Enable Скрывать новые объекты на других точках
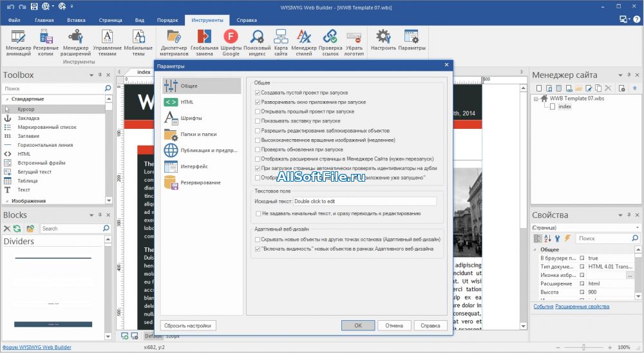The height and width of the screenshot is (353, 644). tap(258, 239)
